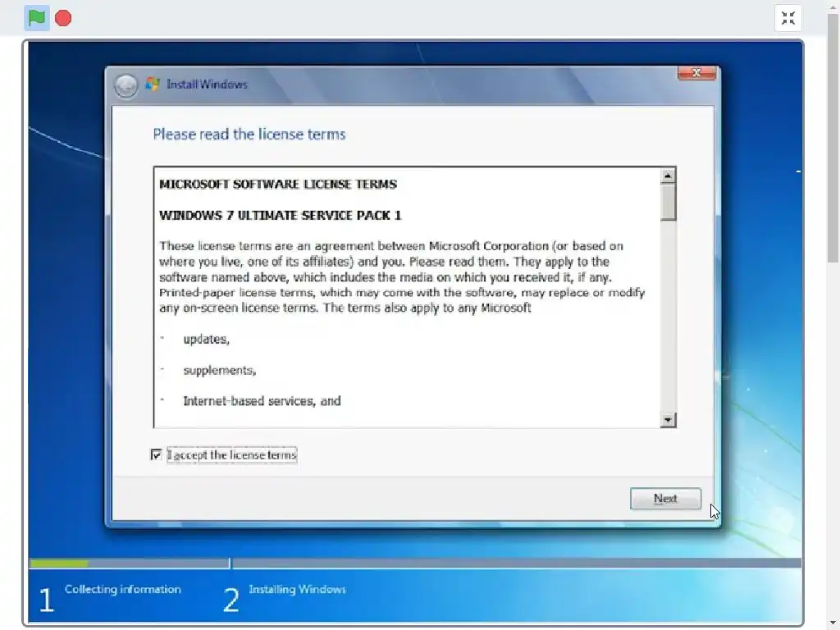Click the 'updates,' bullet item
The width and height of the screenshot is (840, 630).
point(206,339)
